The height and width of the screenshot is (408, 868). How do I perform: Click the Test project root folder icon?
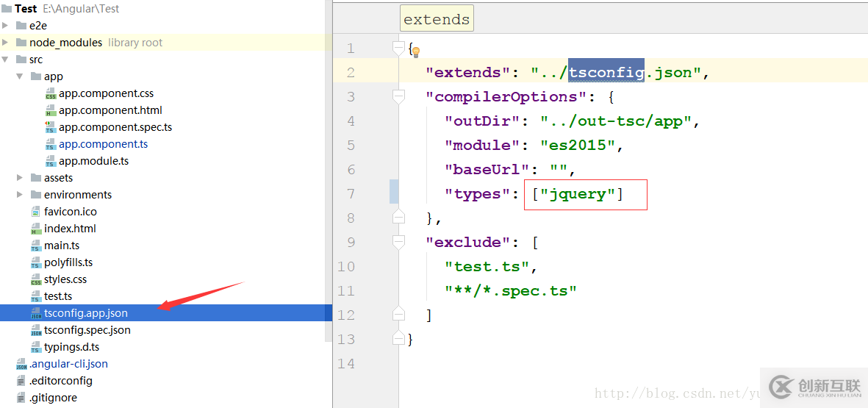coord(7,9)
